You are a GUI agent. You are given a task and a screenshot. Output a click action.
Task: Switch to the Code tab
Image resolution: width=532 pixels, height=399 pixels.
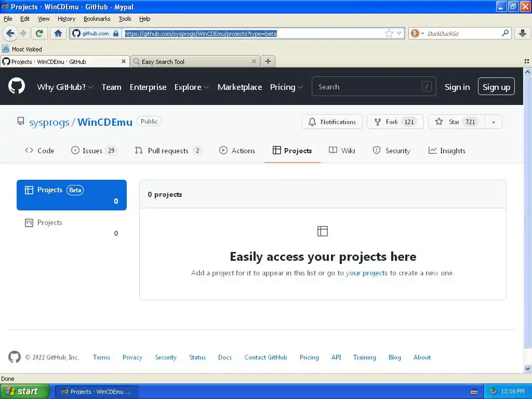point(39,151)
